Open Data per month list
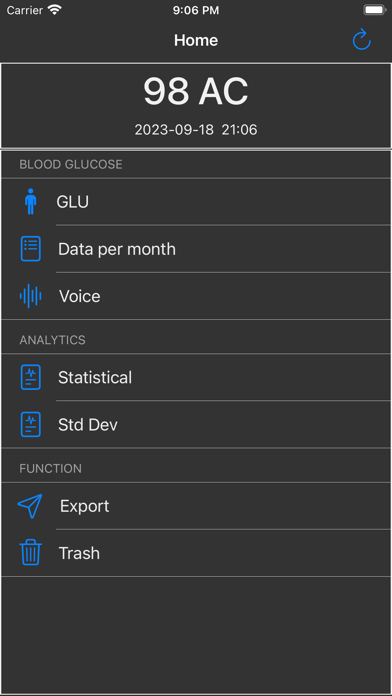Screen dimensions: 392x696 pyautogui.click(x=117, y=249)
